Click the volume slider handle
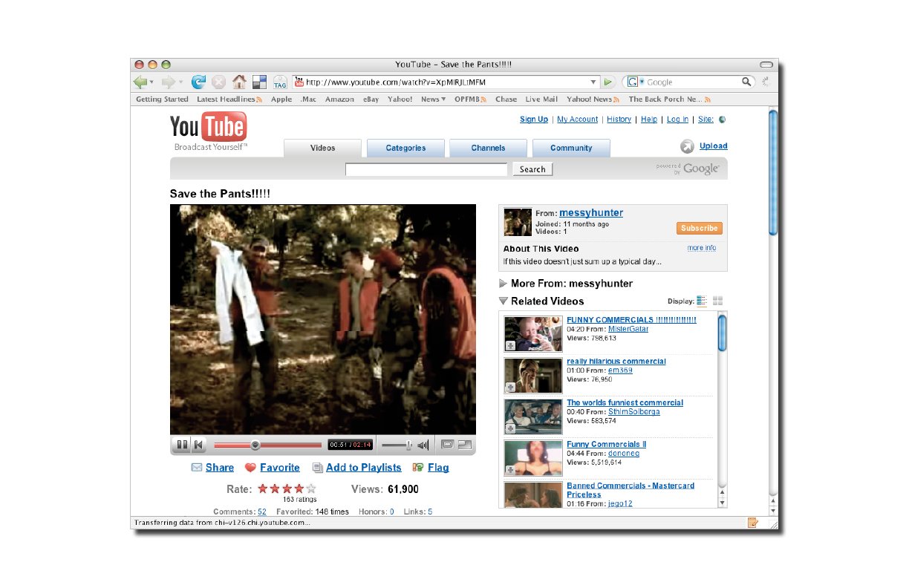The height and width of the screenshot is (588, 909). click(409, 445)
